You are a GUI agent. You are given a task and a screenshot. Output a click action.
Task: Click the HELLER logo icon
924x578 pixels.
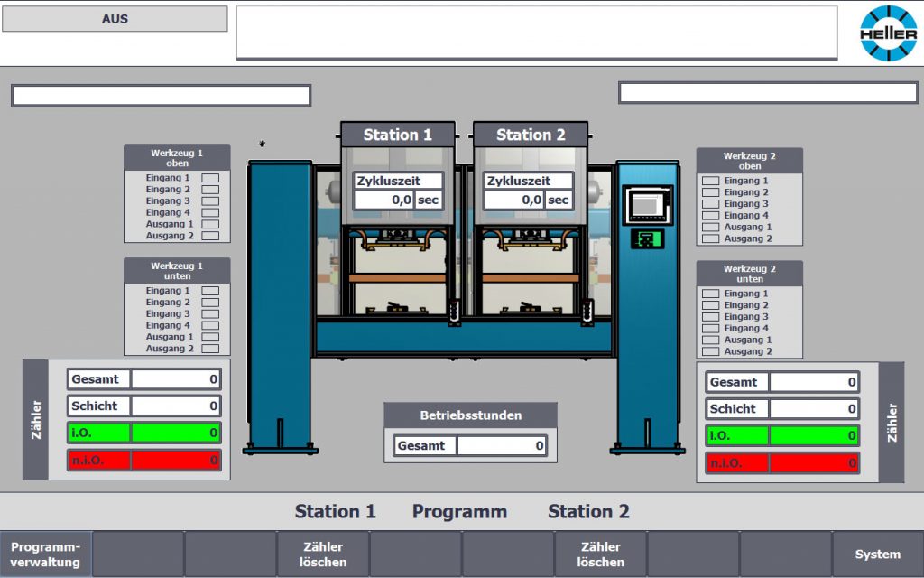point(888,33)
